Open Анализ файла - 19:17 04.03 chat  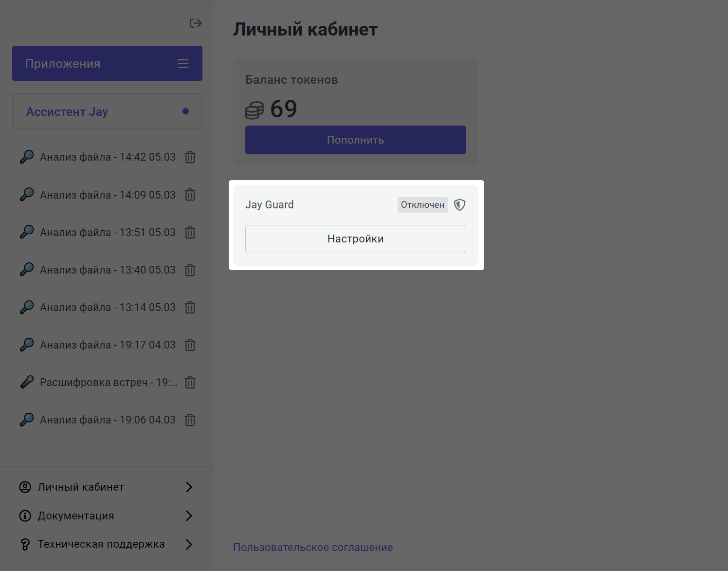pos(108,345)
